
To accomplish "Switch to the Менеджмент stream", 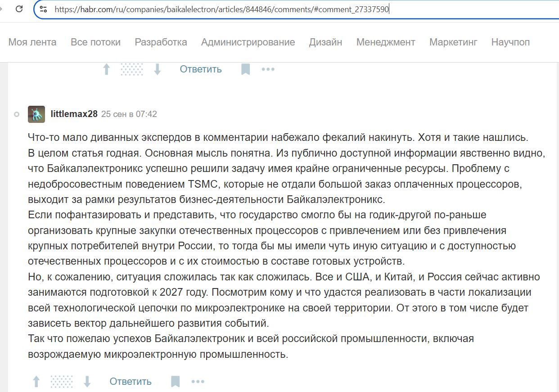I will point(386,42).
